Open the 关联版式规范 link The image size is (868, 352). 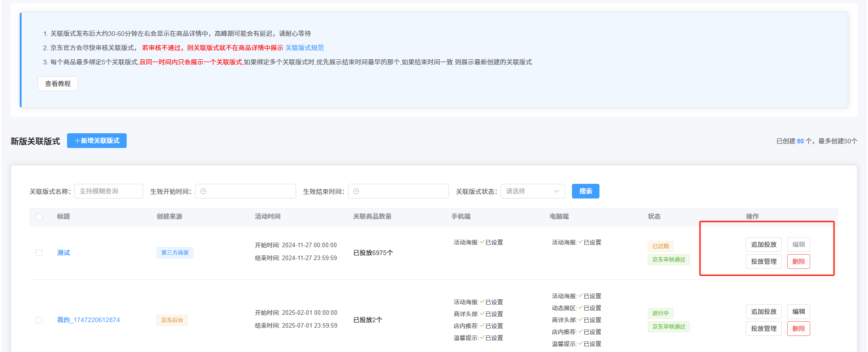pyautogui.click(x=304, y=48)
